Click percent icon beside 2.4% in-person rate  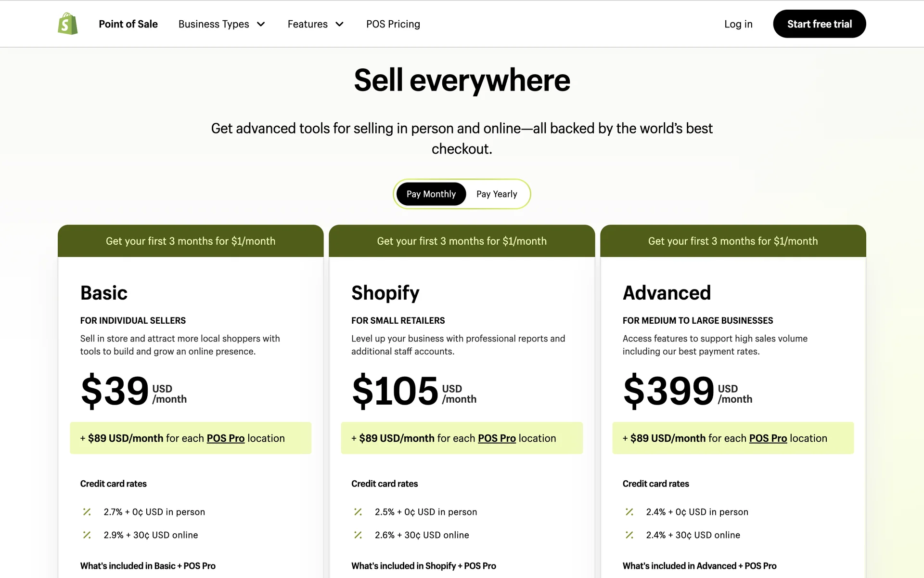629,512
